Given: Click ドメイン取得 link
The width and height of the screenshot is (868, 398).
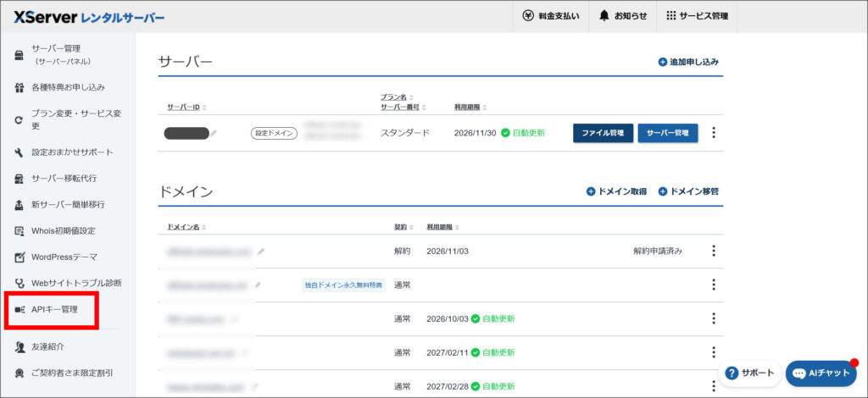Looking at the screenshot, I should (x=616, y=192).
